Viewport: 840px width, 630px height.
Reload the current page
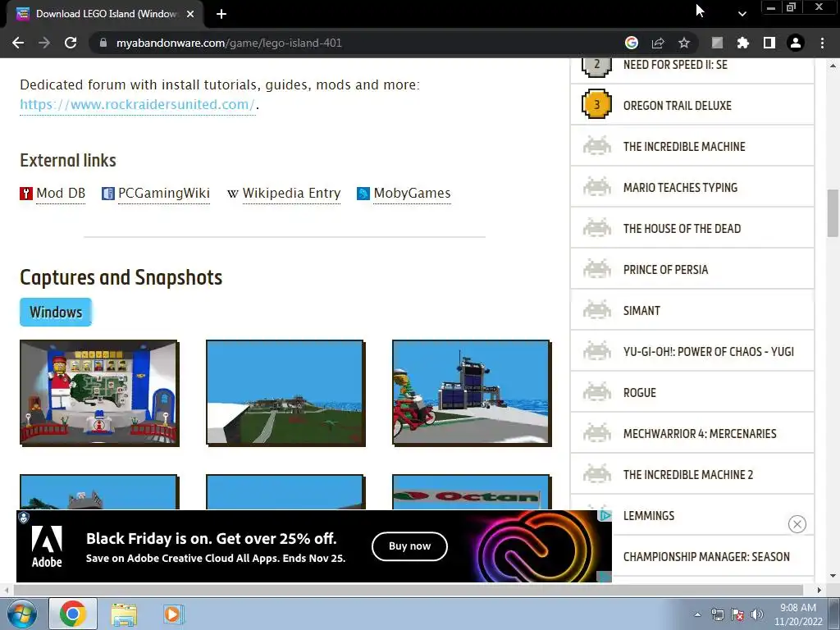point(71,43)
